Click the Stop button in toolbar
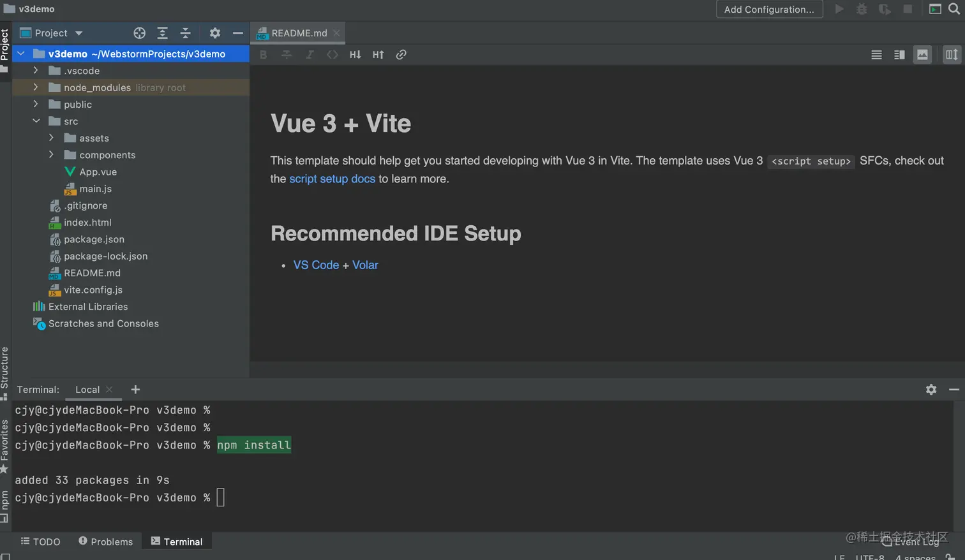This screenshot has width=965, height=560. pos(908,9)
